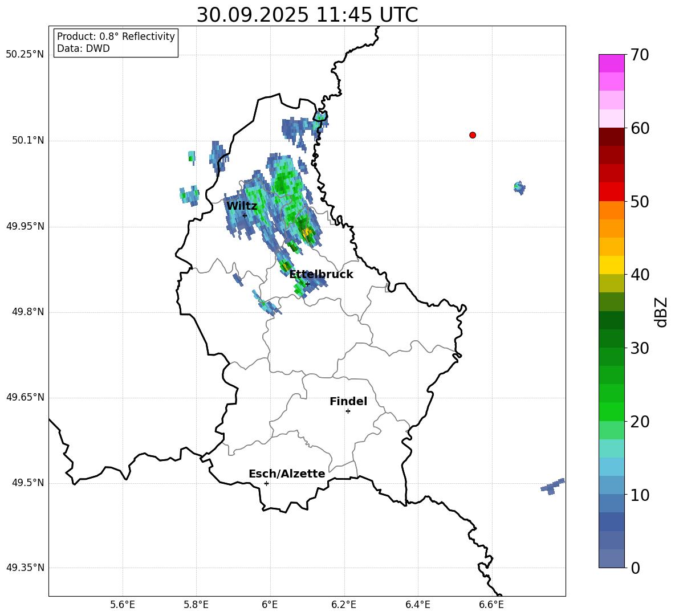Select the Ettelbruck city label
The height and width of the screenshot is (616, 675).
(321, 275)
